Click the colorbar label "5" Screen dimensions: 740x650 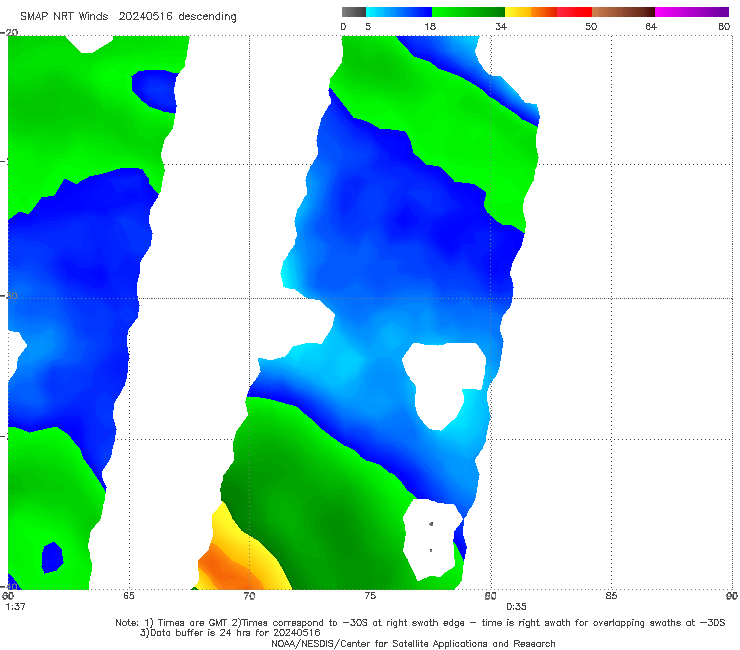(368, 26)
